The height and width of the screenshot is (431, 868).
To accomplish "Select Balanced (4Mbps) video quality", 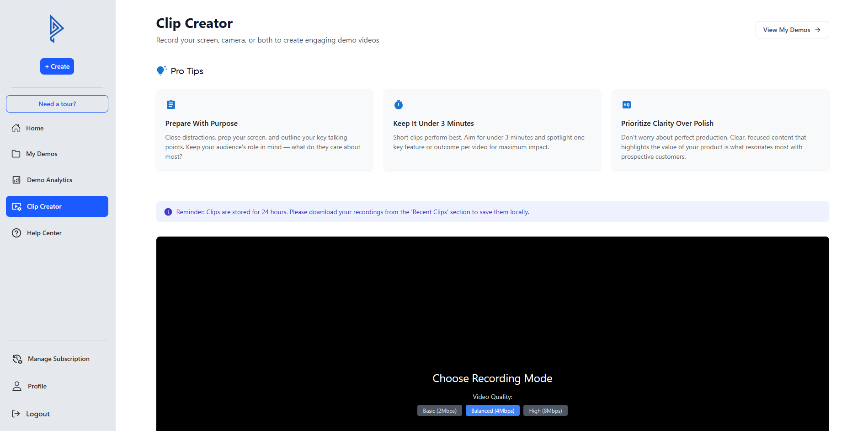I will click(493, 410).
